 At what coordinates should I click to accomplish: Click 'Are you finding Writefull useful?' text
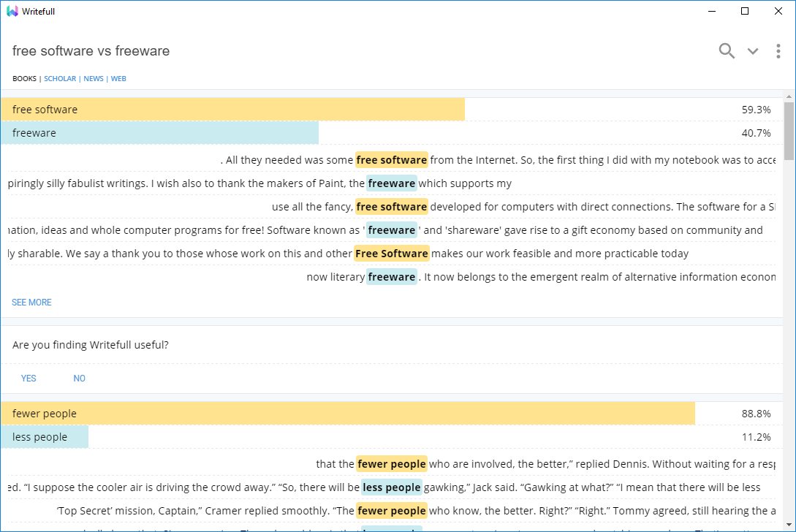coord(91,345)
